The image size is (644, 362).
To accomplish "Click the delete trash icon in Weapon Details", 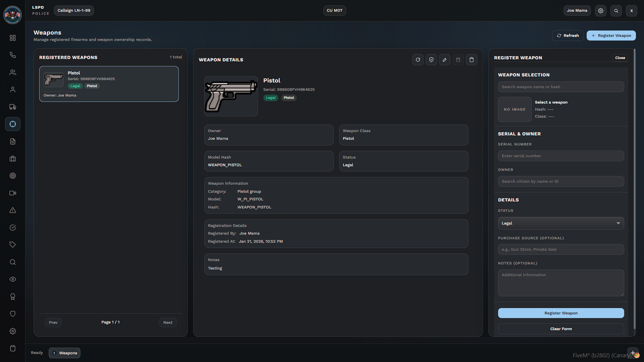I will [x=471, y=60].
